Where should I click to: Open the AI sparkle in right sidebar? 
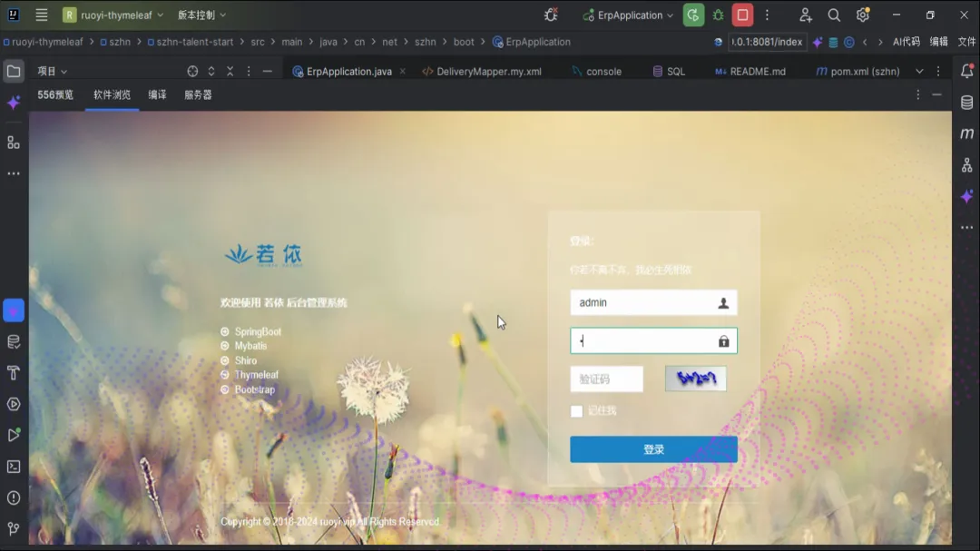coord(967,196)
